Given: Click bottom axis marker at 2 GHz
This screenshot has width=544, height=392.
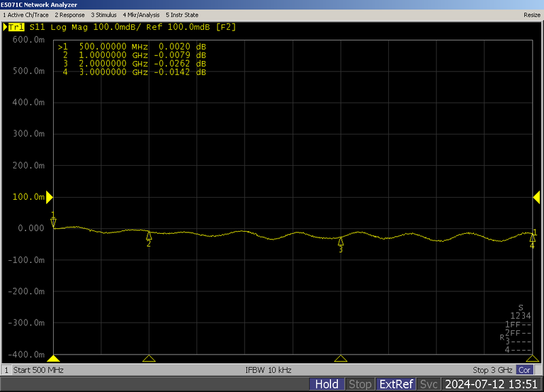Looking at the screenshot, I should click(x=341, y=359).
